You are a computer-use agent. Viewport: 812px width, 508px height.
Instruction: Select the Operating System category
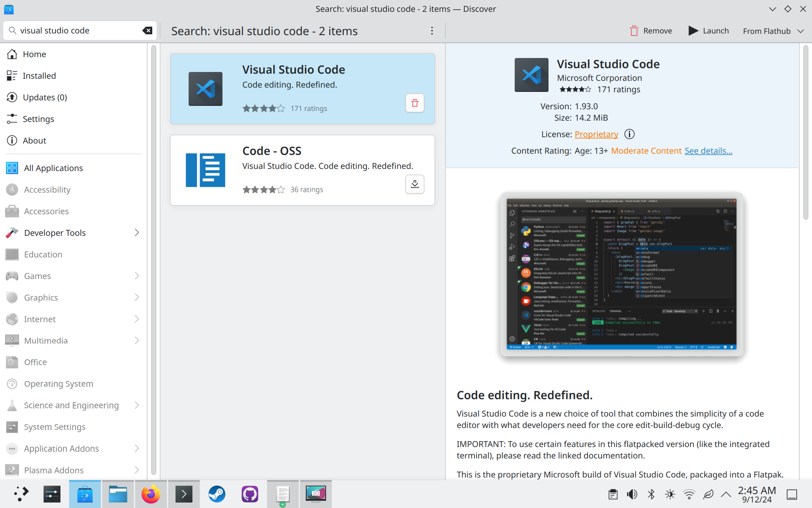(x=73, y=384)
